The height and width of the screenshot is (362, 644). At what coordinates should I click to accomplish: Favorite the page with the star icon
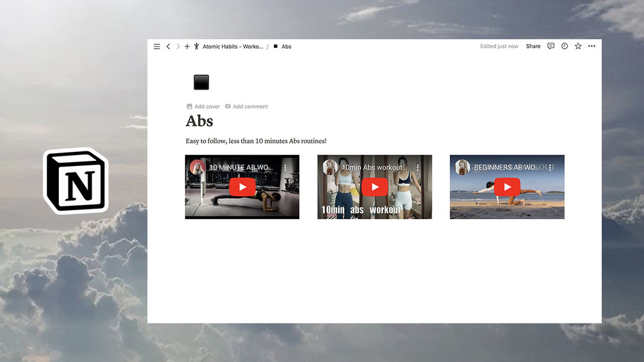click(578, 46)
